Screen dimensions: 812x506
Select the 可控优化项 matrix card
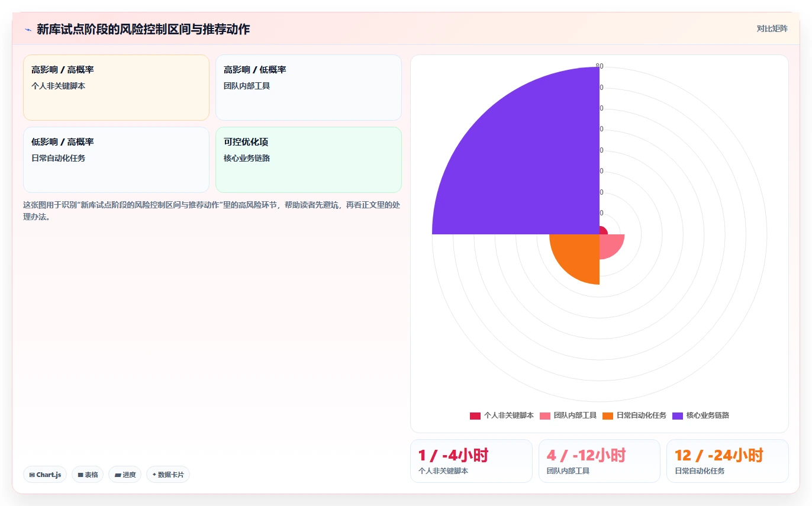tap(308, 160)
